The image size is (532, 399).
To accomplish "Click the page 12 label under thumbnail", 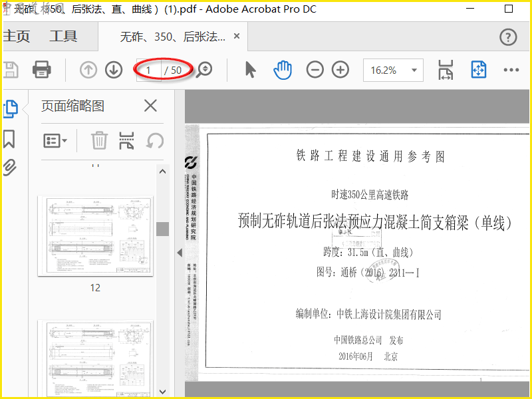I will [x=95, y=288].
